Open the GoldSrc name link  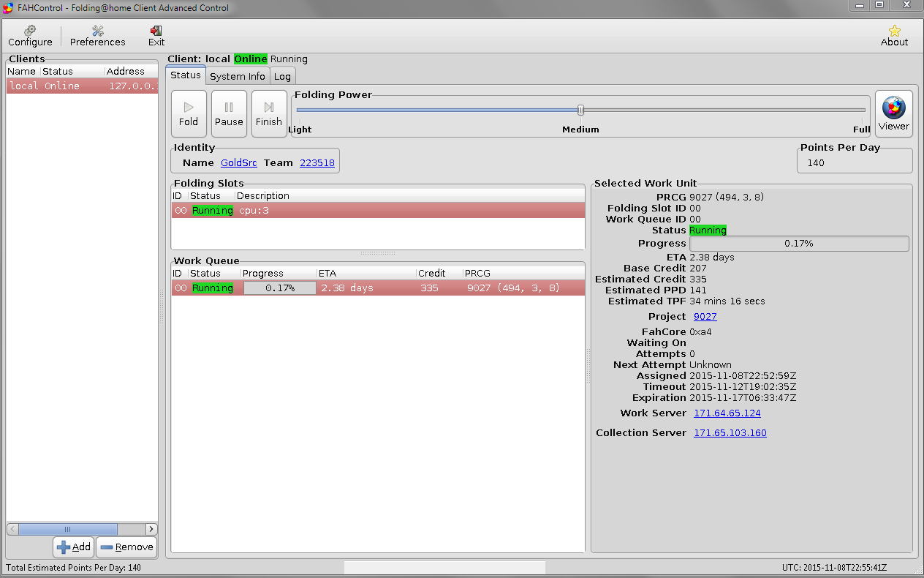239,163
